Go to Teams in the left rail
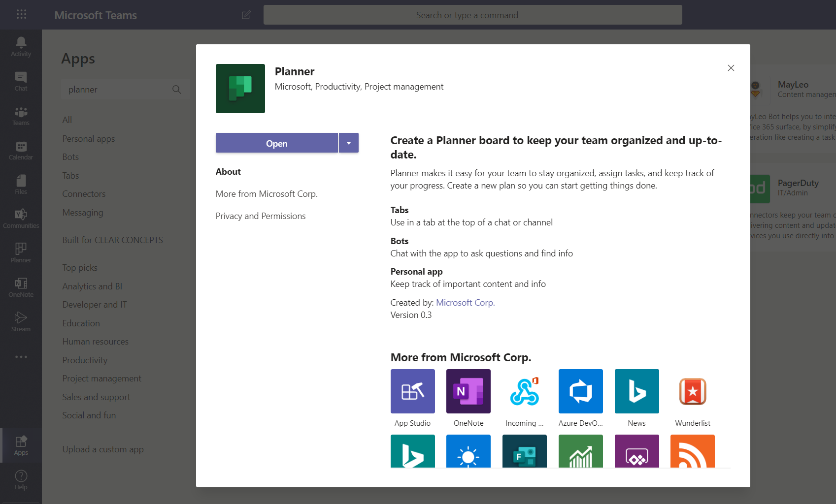The image size is (836, 504). pos(21,116)
